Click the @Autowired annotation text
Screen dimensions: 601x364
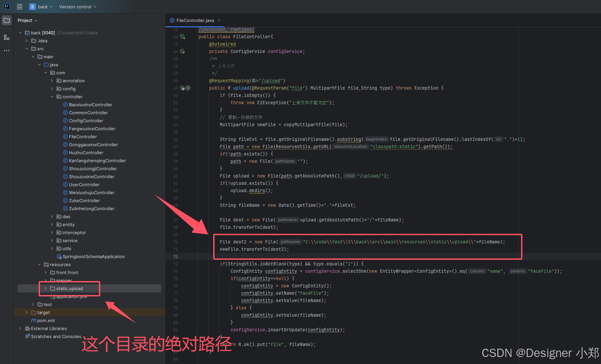pyautogui.click(x=223, y=44)
